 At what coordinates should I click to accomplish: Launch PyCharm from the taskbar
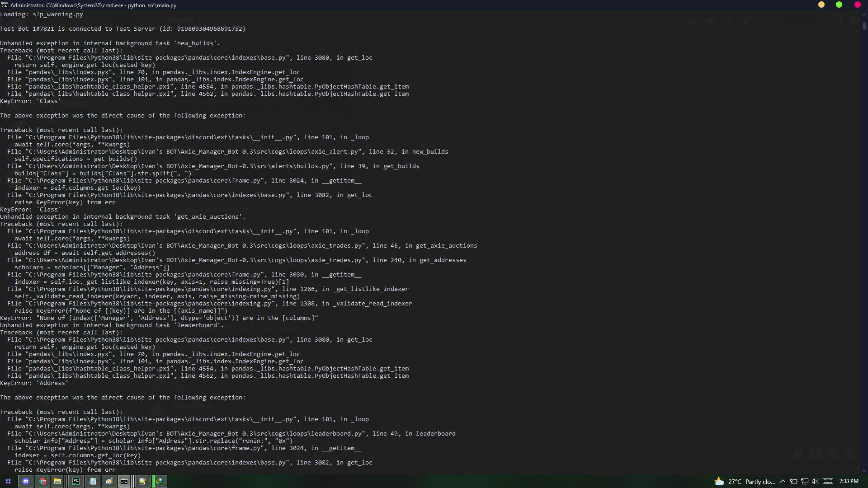76,481
